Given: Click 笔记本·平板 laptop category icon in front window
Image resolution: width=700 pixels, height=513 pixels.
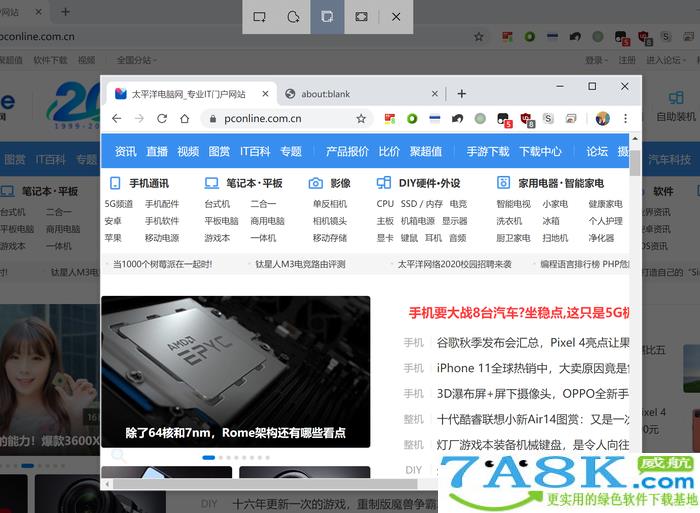Looking at the screenshot, I should click(212, 183).
